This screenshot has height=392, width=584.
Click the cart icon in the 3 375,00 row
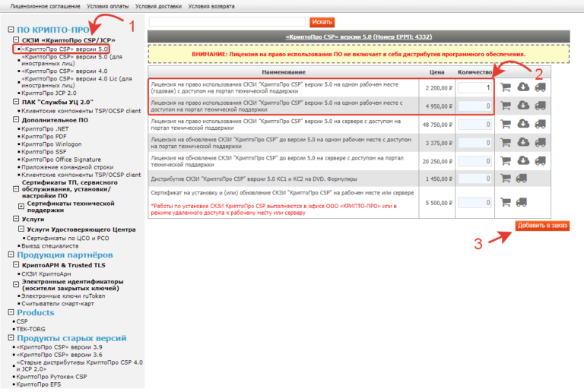[x=506, y=143]
